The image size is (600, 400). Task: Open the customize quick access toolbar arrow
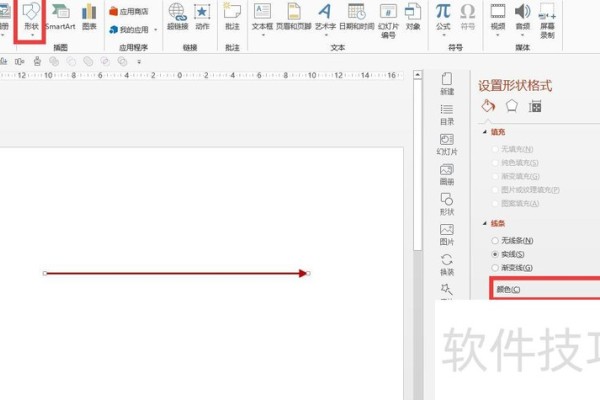139,62
